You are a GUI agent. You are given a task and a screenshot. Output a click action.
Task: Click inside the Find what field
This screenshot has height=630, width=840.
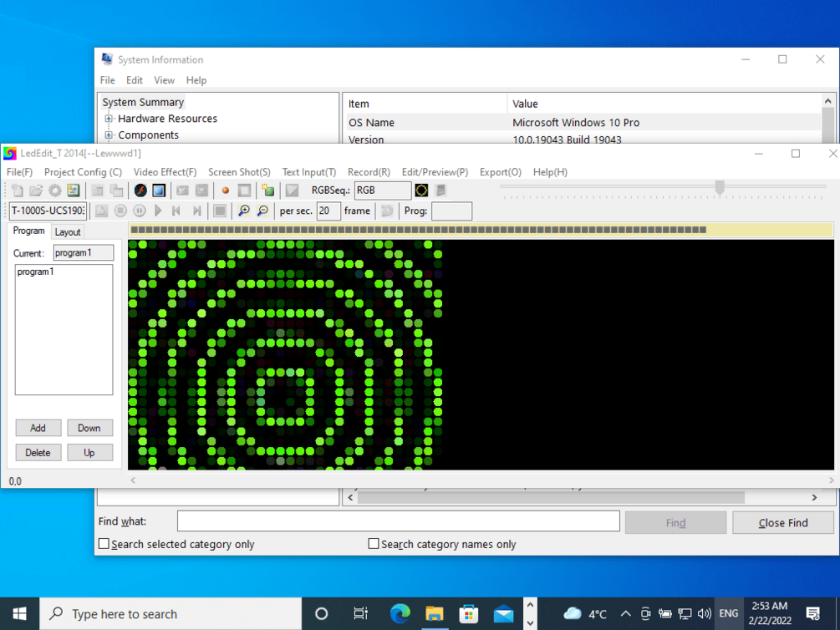tap(398, 521)
